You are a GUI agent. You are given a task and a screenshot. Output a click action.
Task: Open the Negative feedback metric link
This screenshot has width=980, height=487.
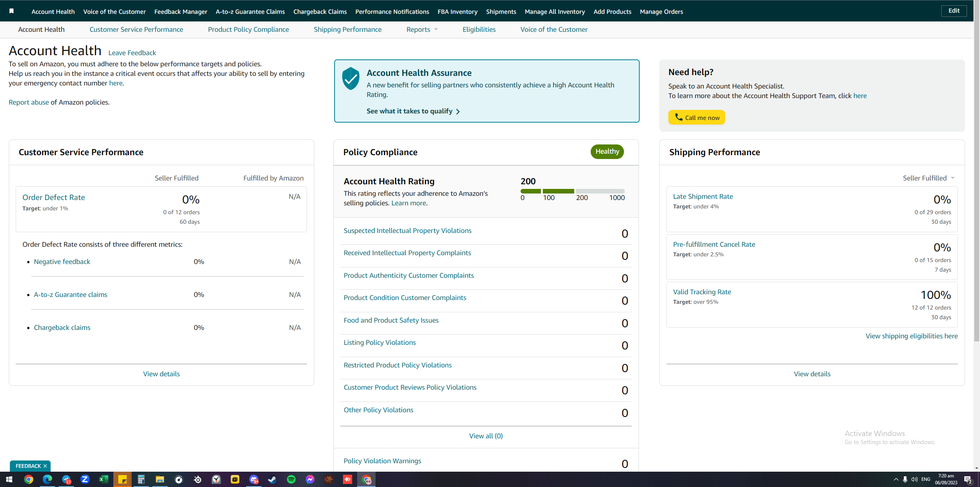(62, 262)
